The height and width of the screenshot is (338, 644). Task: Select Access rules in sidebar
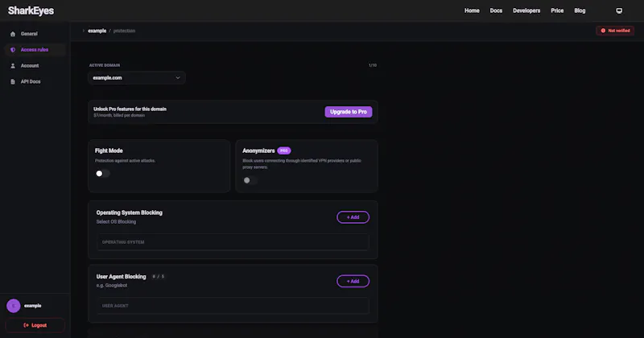pos(35,50)
